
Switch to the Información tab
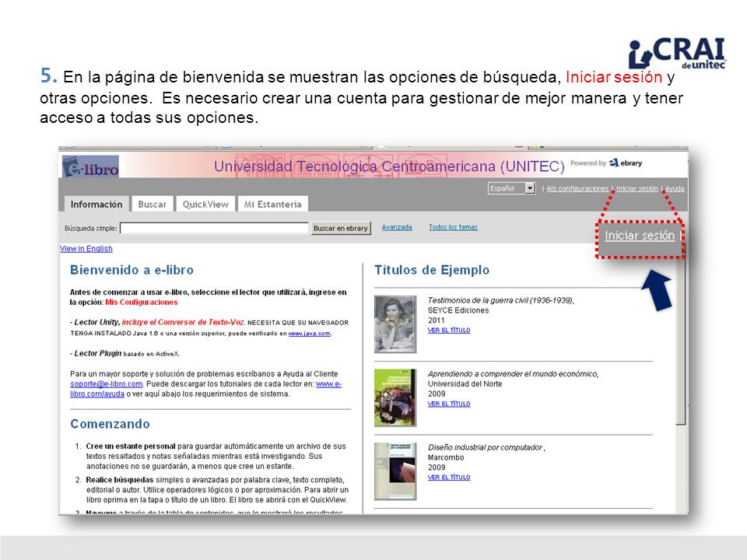[96, 204]
